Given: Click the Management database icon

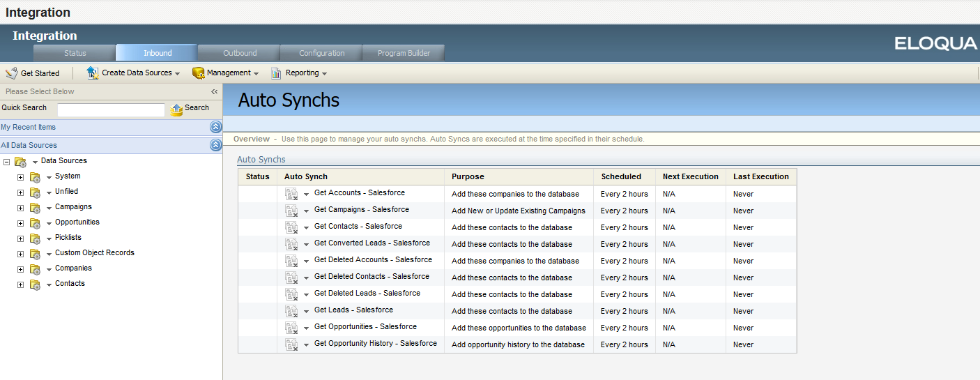Looking at the screenshot, I should click(198, 73).
